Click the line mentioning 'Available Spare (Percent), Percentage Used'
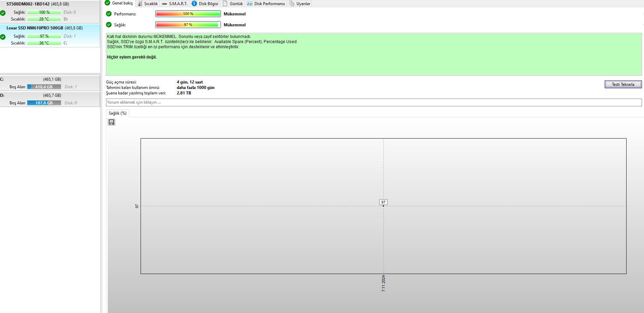 click(202, 42)
